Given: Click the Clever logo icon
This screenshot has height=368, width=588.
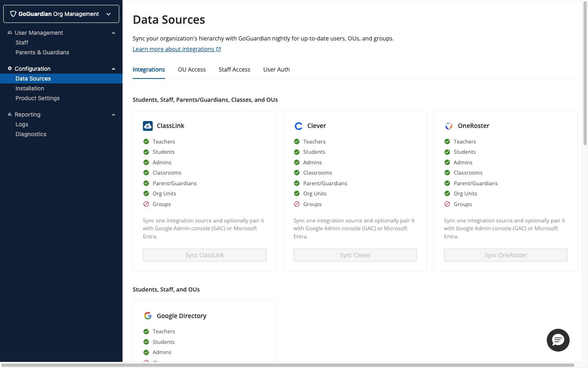Looking at the screenshot, I should (298, 126).
